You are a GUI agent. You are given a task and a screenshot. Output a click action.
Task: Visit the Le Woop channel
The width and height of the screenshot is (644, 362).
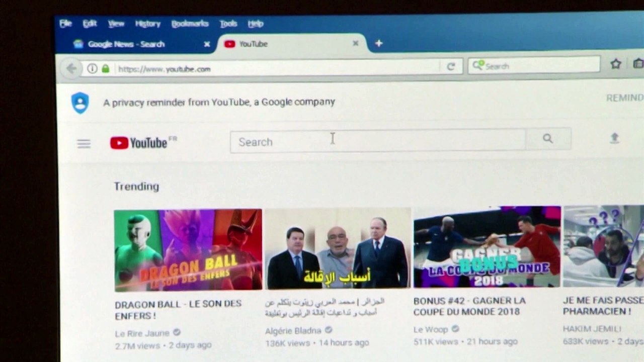coord(431,329)
